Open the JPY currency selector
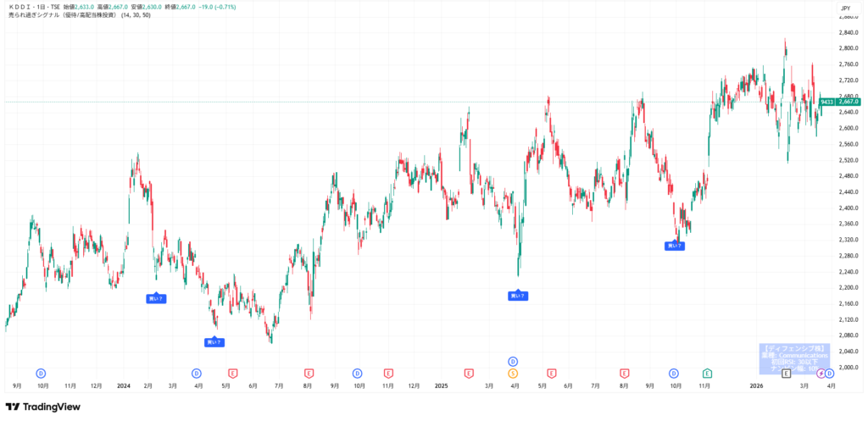This screenshot has width=868, height=421. pyautogui.click(x=844, y=8)
